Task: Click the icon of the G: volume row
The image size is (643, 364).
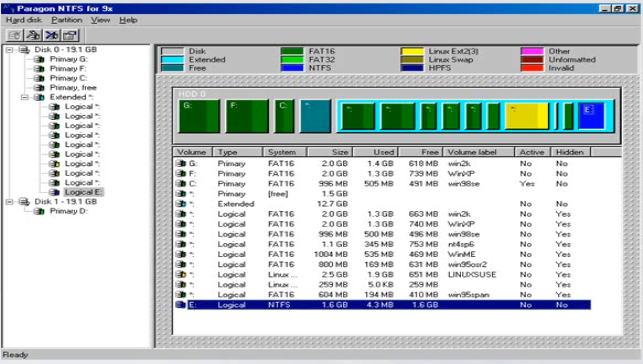Action: (180, 163)
